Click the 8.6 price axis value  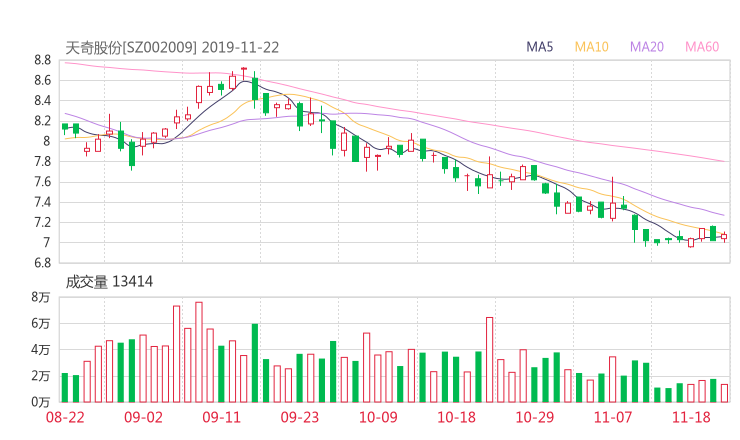tap(42, 80)
